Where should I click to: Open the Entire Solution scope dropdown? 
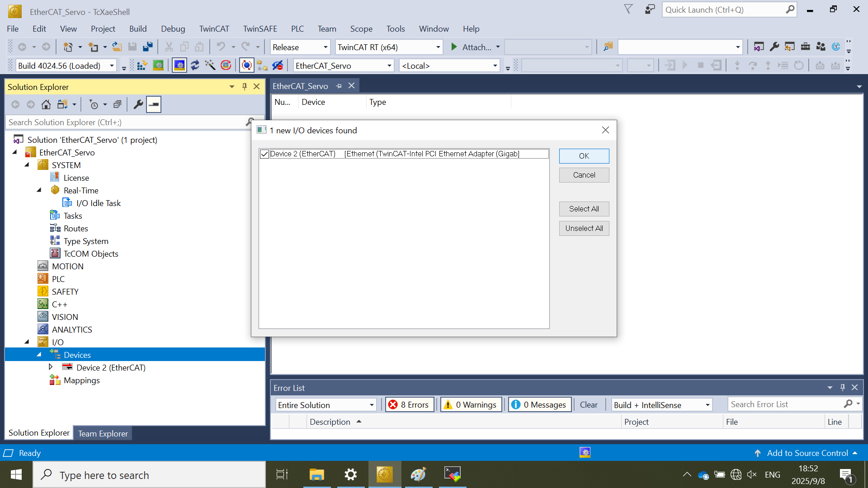371,405
